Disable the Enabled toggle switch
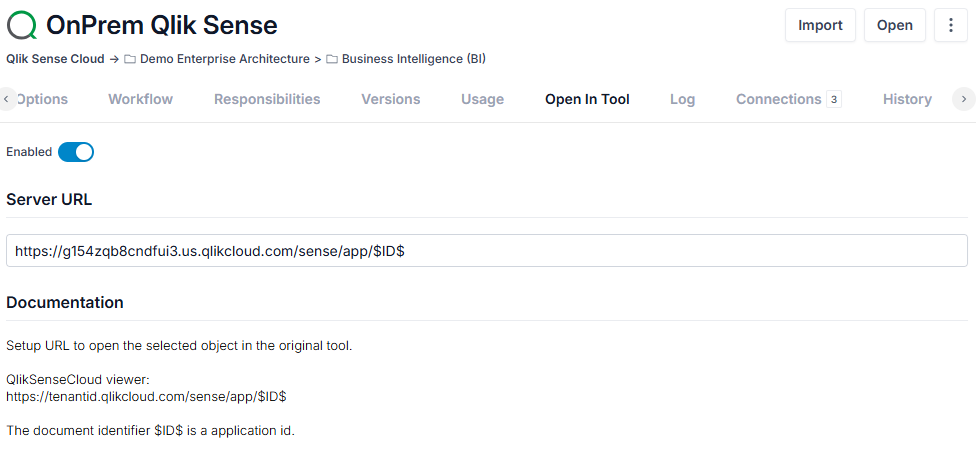The height and width of the screenshot is (452, 976). point(76,152)
